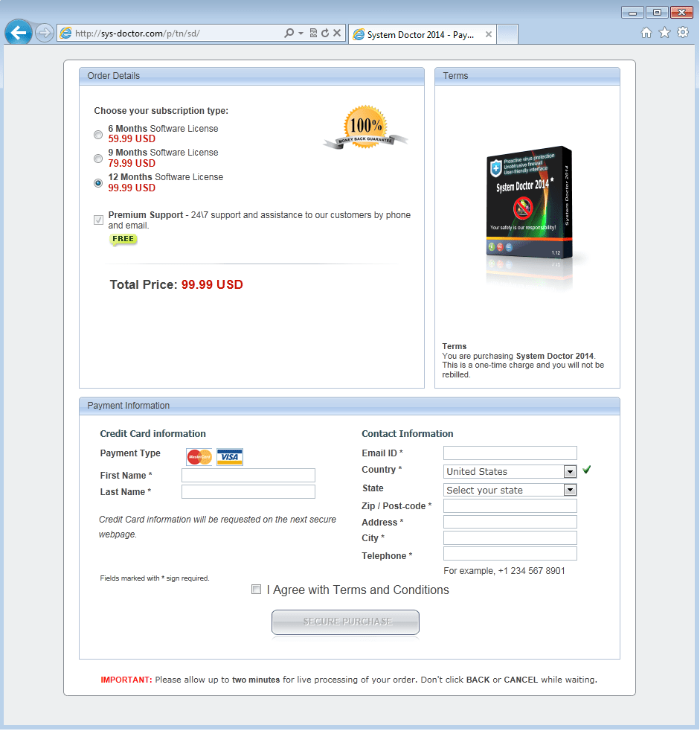
Task: Close the browser window
Action: pyautogui.click(x=681, y=13)
